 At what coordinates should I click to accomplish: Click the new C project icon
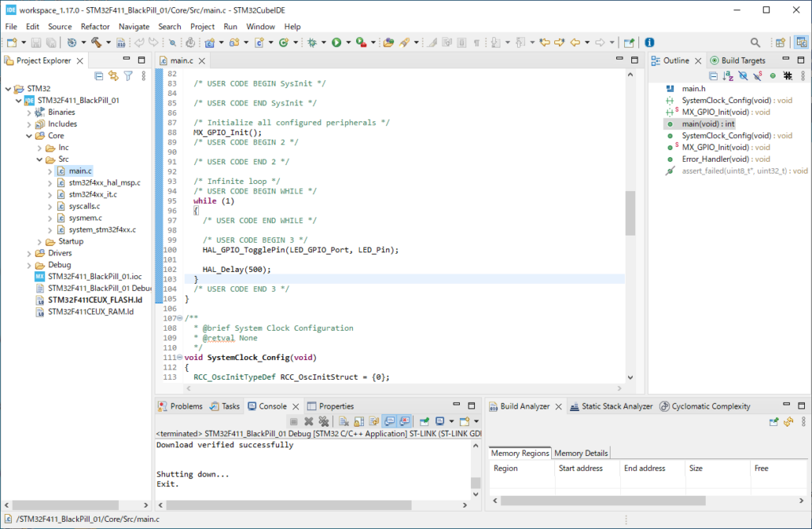[x=209, y=43]
